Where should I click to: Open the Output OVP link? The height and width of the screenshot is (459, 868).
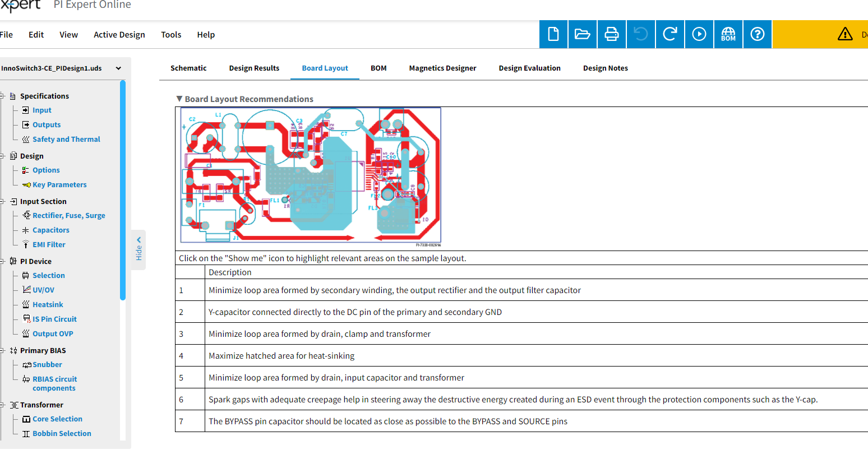[53, 334]
